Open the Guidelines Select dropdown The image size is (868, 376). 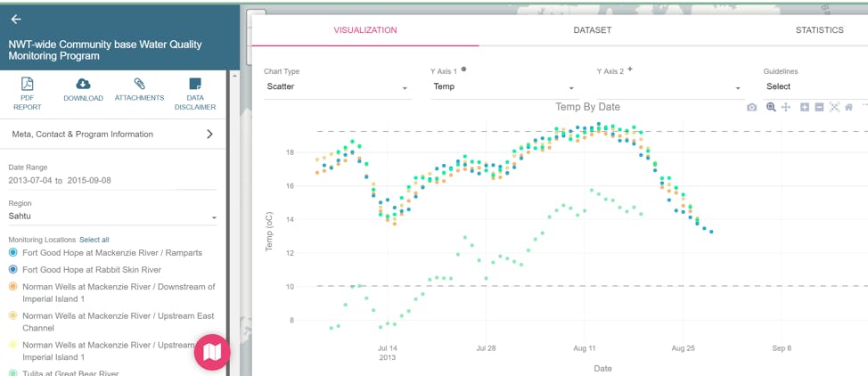(x=815, y=87)
